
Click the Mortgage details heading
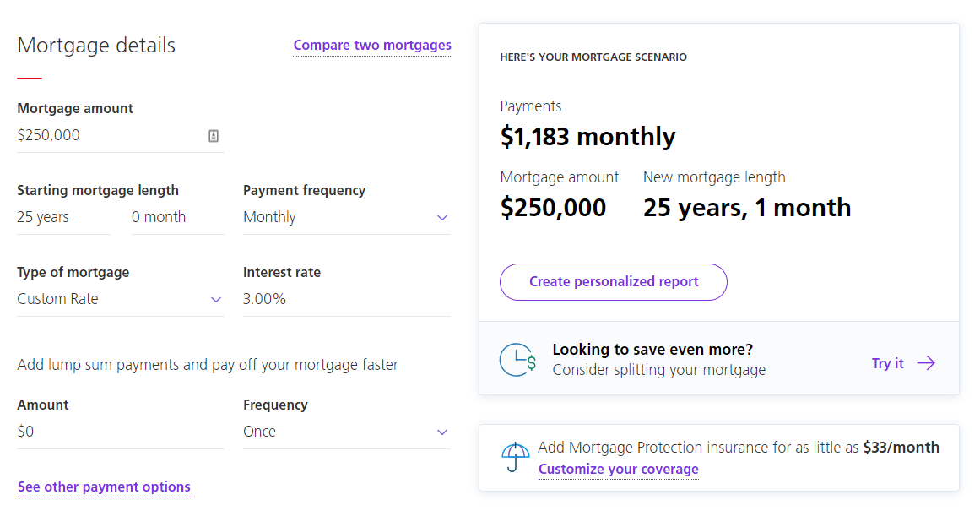click(96, 46)
